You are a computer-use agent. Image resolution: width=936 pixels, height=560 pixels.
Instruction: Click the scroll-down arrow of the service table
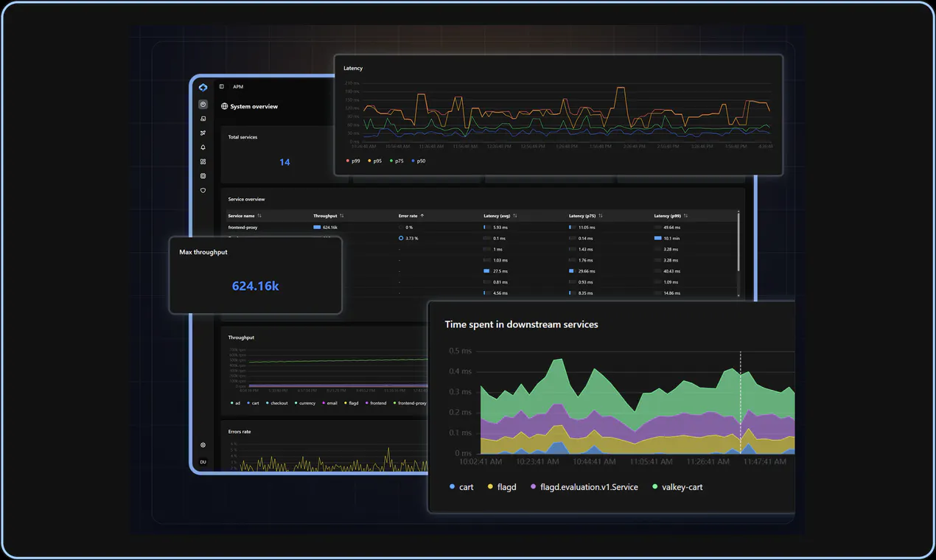738,296
